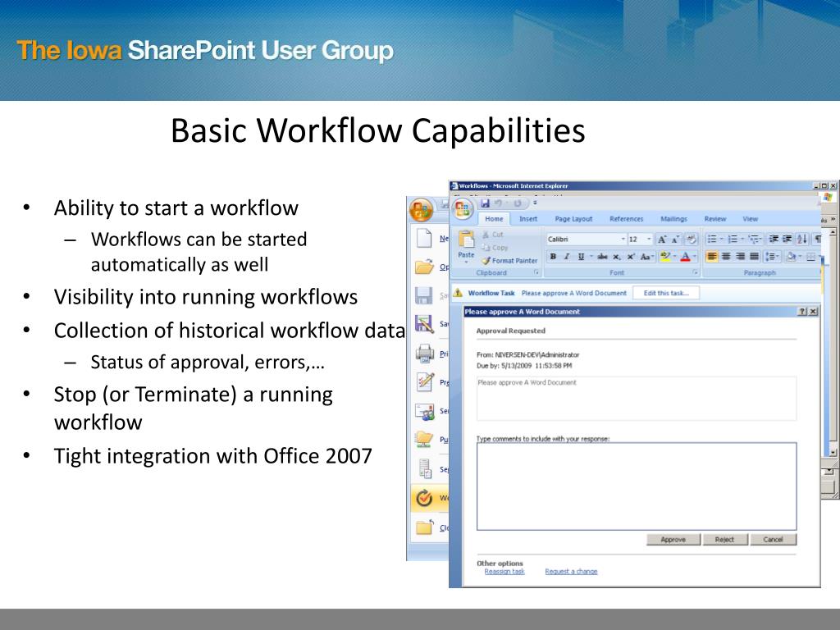Switch to the Insert ribbon tab

tap(528, 219)
